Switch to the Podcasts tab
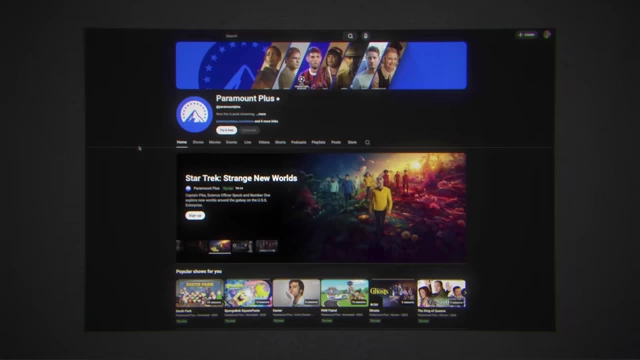Screen dimensions: 640x360 298,142
